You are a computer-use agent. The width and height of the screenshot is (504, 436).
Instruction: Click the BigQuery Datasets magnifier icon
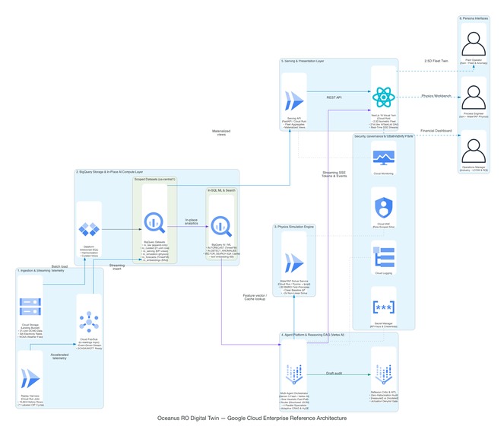click(x=154, y=223)
